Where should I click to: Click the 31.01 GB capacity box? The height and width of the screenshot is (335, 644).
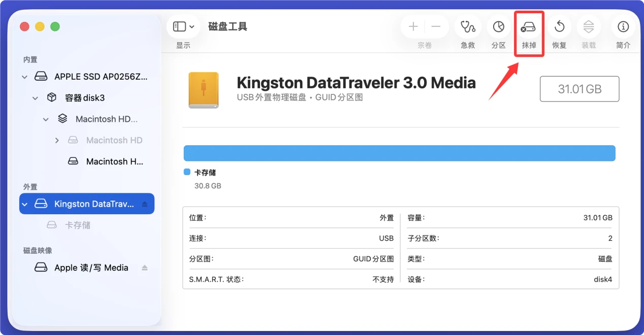point(579,89)
